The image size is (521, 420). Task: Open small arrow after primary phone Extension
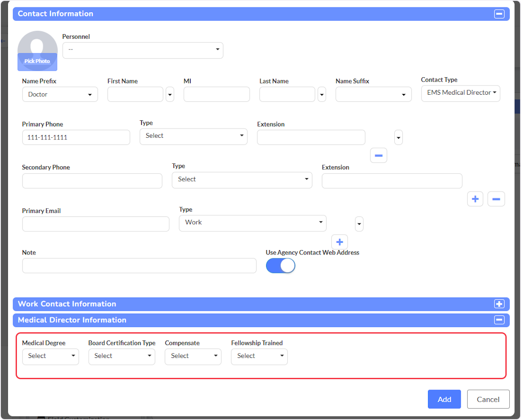(399, 138)
